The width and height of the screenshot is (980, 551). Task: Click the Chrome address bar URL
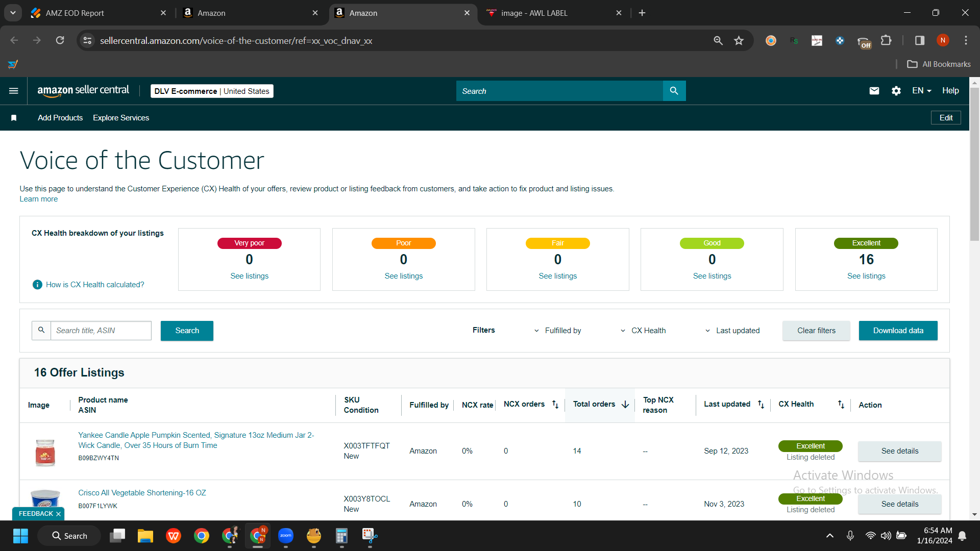[236, 41]
